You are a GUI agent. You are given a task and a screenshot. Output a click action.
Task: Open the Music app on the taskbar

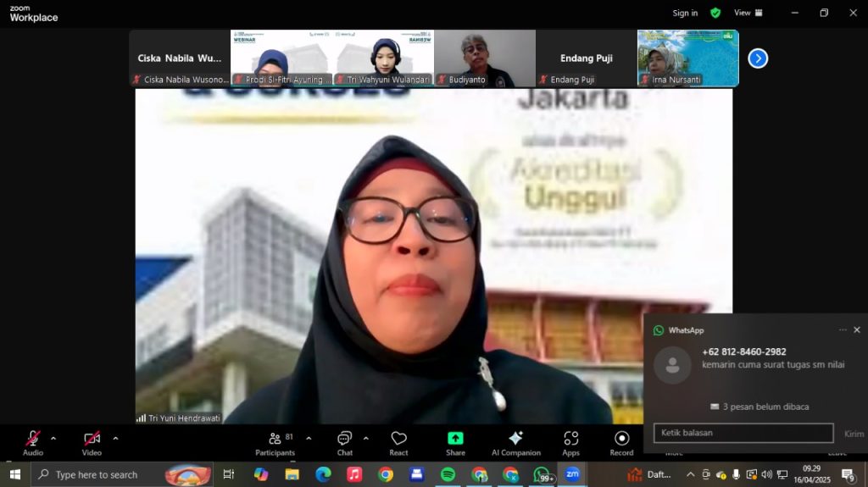point(354,474)
